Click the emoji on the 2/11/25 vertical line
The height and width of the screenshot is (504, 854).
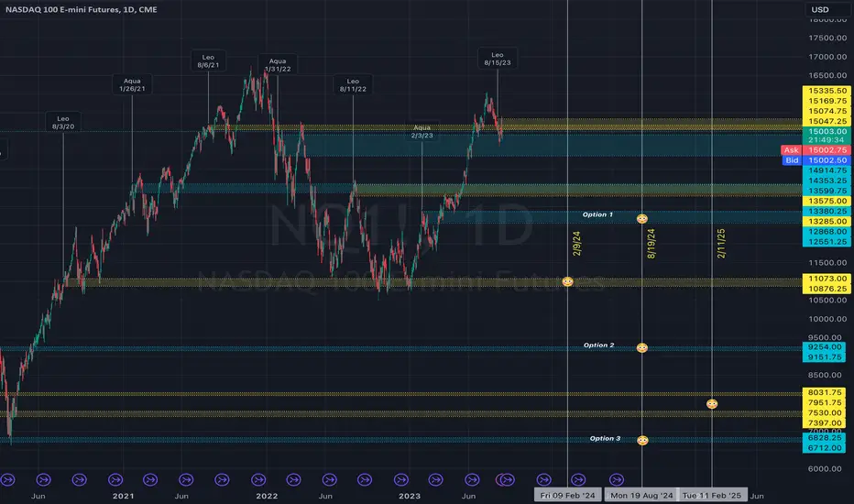pos(712,404)
